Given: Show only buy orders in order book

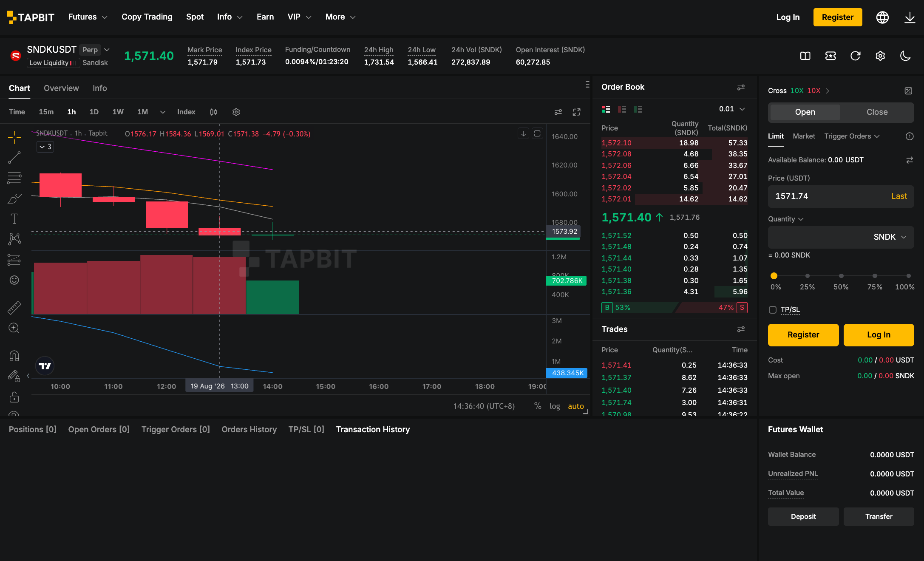Looking at the screenshot, I should [x=638, y=109].
